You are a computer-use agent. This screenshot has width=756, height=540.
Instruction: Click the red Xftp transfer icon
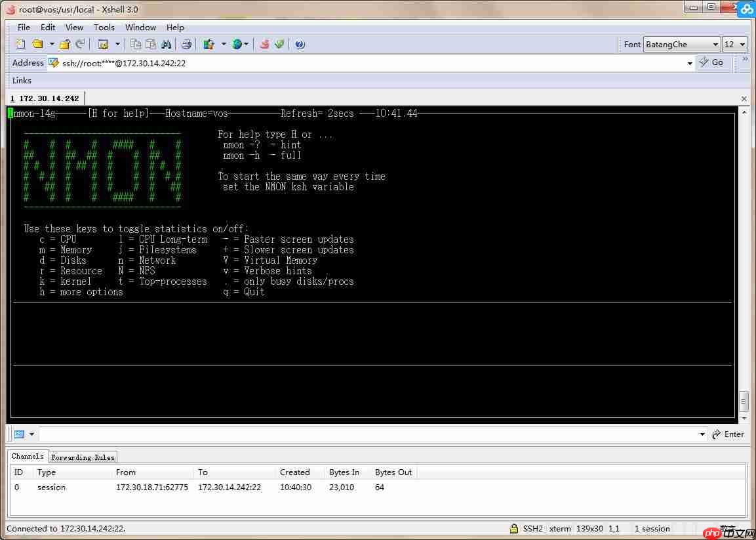click(264, 45)
